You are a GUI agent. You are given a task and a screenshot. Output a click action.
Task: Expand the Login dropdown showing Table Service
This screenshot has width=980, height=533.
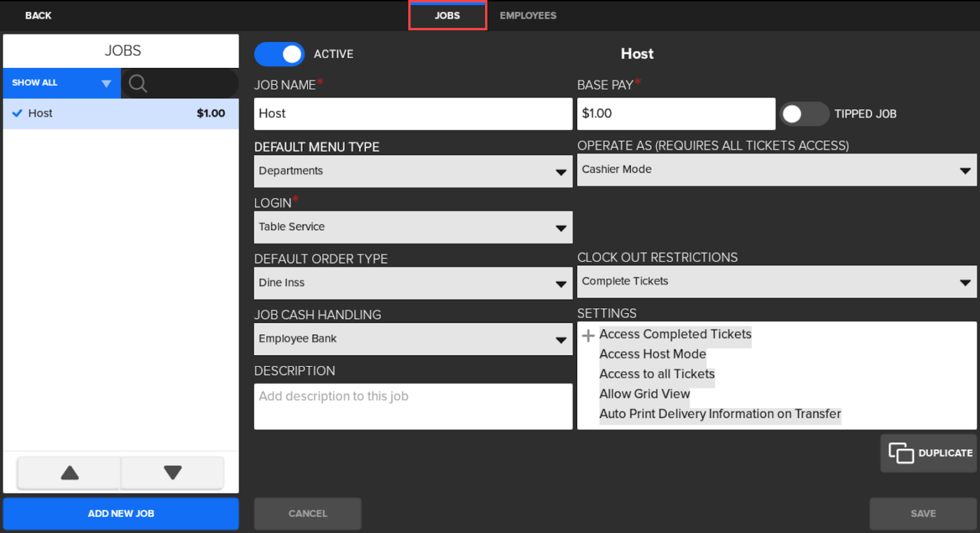(x=413, y=227)
